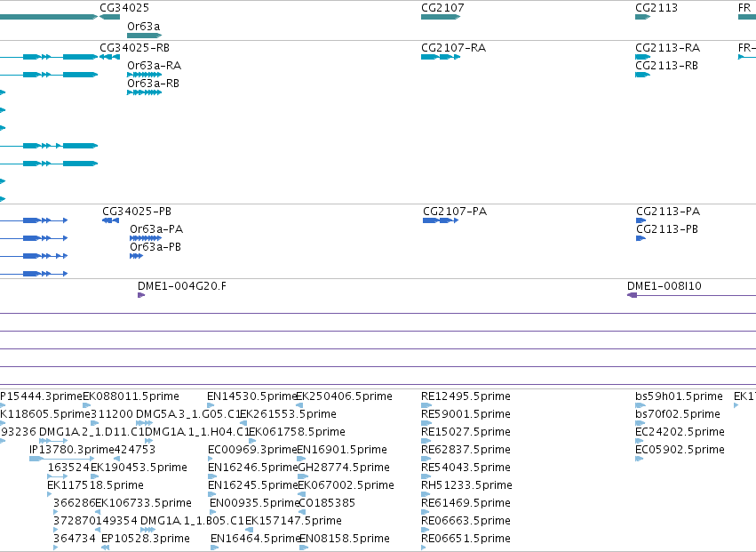The width and height of the screenshot is (756, 552).
Task: Select the EN00935.5prime EST label
Action: pos(255,503)
